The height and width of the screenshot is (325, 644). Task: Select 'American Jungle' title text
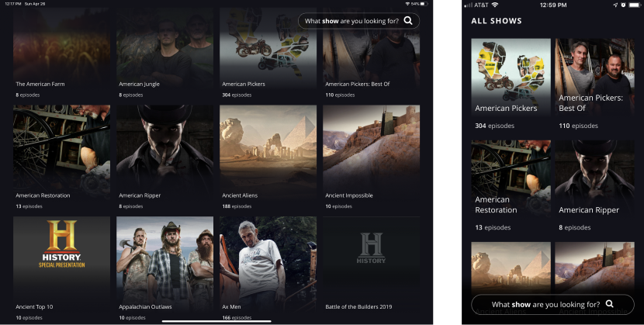point(139,84)
